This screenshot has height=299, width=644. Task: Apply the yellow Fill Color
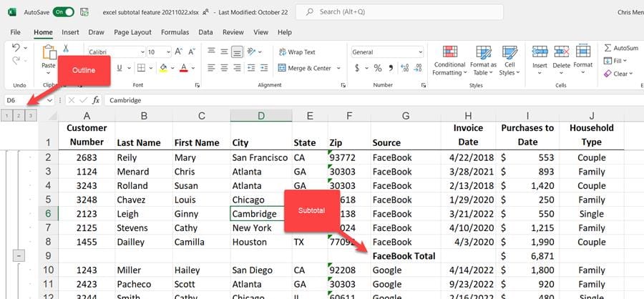163,68
